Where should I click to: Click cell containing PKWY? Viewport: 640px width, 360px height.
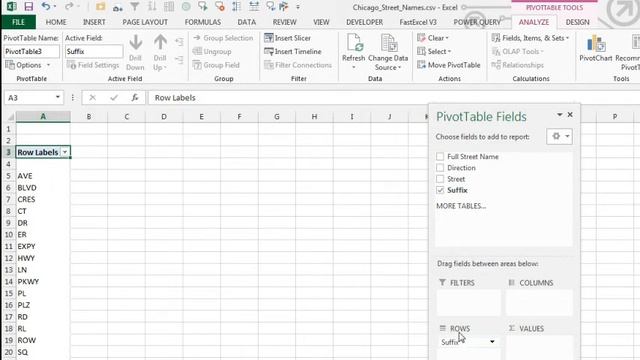tap(43, 282)
